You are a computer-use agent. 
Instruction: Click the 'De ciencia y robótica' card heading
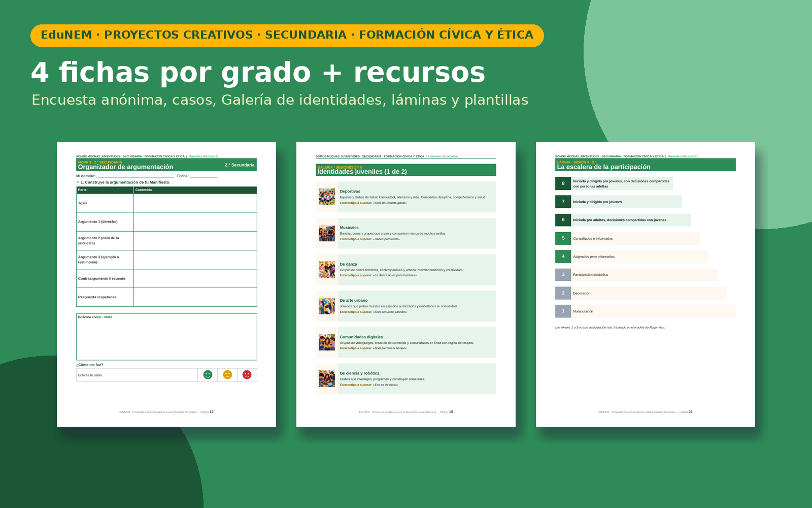(x=360, y=373)
